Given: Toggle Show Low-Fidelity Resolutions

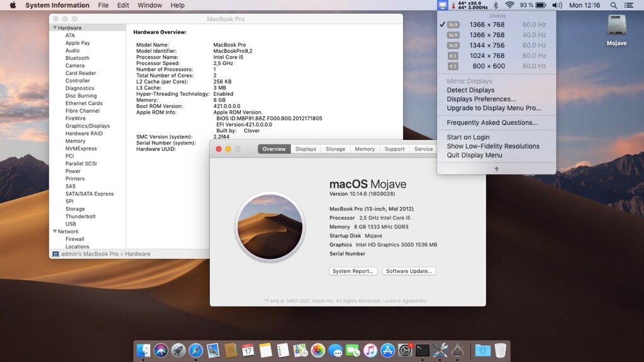Looking at the screenshot, I should (493, 146).
